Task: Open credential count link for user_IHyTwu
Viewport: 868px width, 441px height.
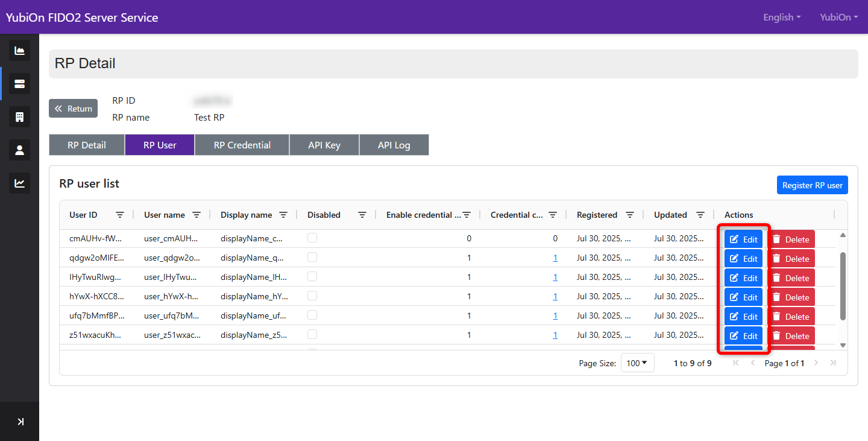Action: coord(555,277)
